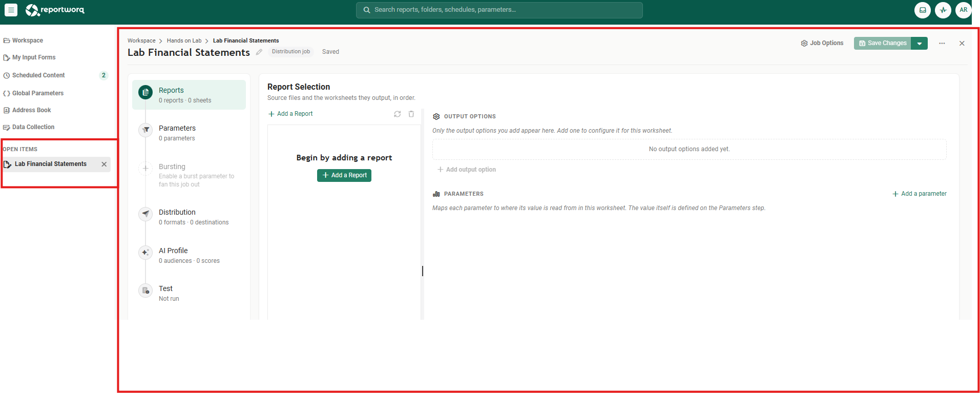Edit job name with pencil icon
This screenshot has height=393, width=980.
[259, 52]
